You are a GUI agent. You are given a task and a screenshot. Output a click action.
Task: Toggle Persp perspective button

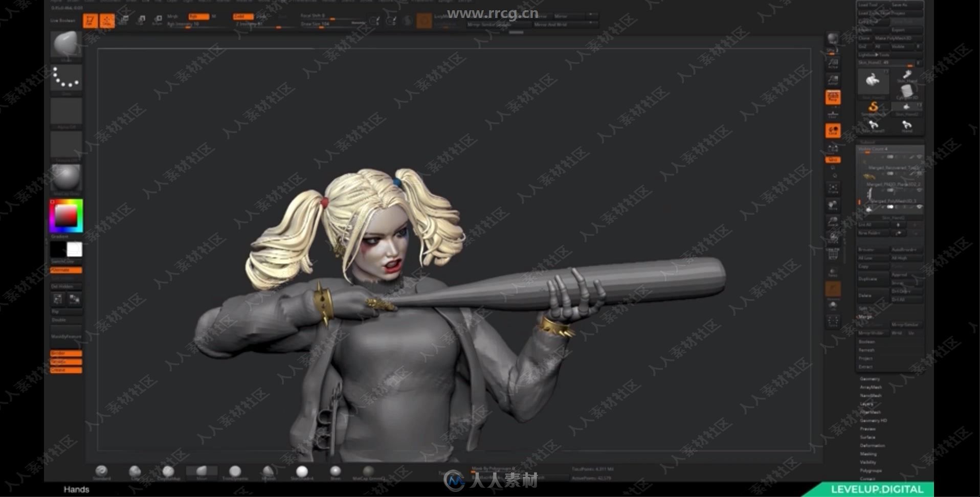tap(833, 97)
